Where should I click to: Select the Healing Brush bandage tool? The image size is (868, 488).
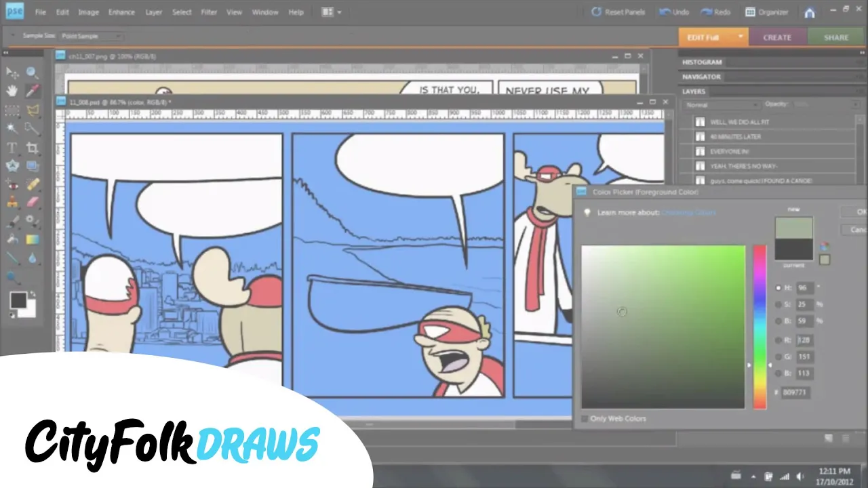32,184
